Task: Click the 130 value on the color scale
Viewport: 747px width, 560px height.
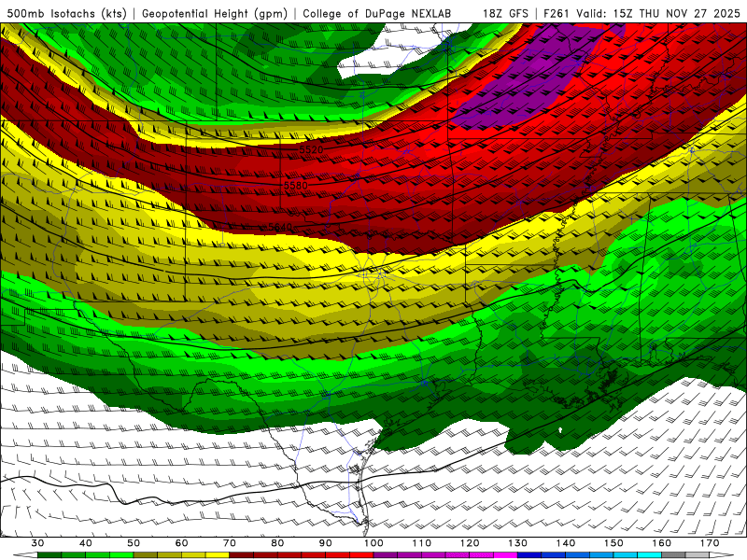Action: click(x=518, y=543)
